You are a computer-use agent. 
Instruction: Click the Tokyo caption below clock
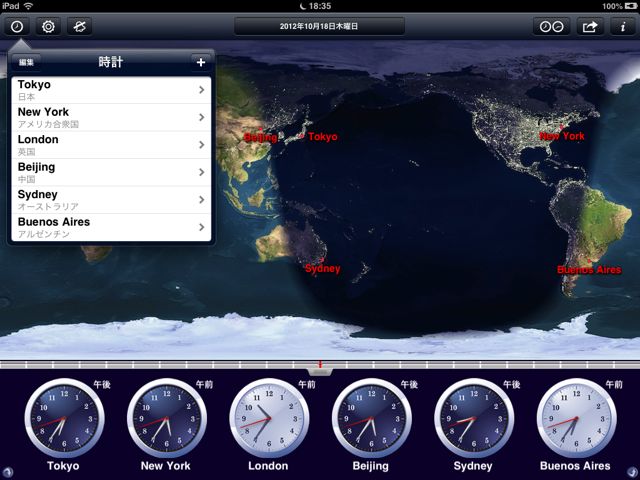pyautogui.click(x=63, y=466)
